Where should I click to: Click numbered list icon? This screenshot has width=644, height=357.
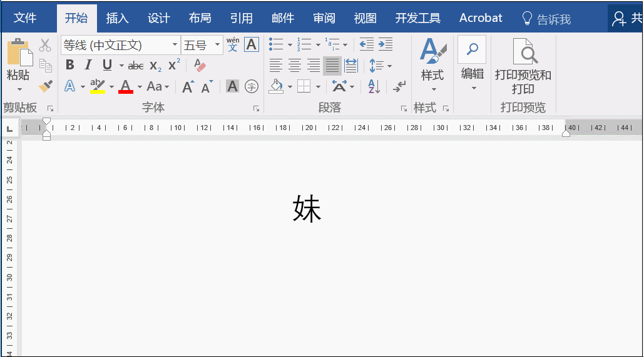pyautogui.click(x=304, y=44)
